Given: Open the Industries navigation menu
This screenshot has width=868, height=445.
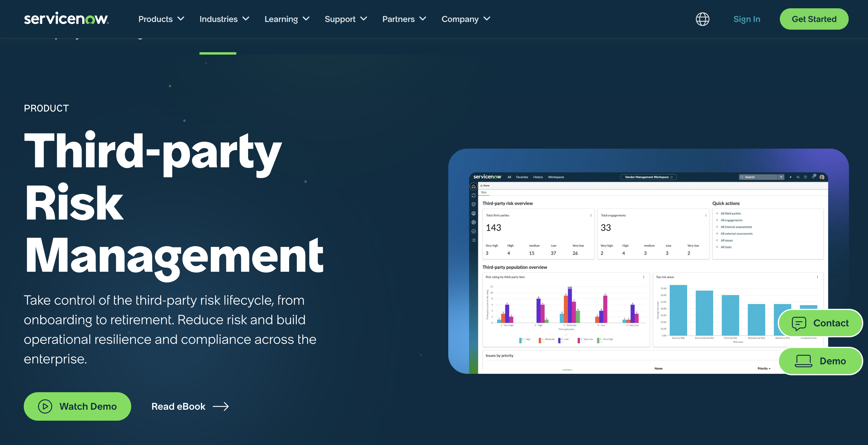Looking at the screenshot, I should coord(224,19).
